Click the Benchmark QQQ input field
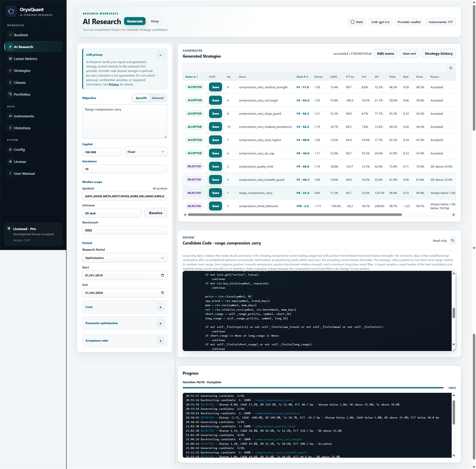476x469 pixels. [125, 230]
